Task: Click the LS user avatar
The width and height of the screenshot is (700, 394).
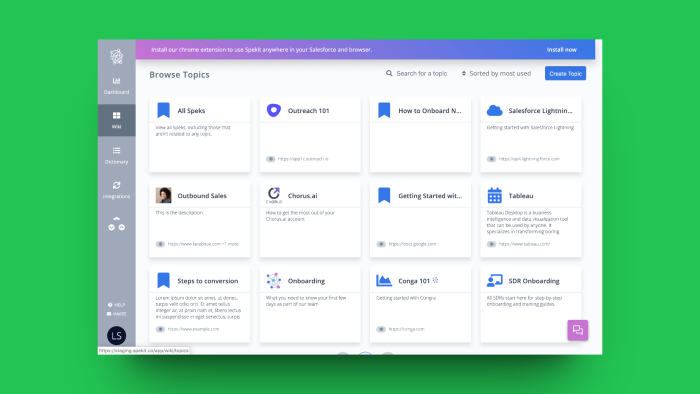Action: click(117, 336)
